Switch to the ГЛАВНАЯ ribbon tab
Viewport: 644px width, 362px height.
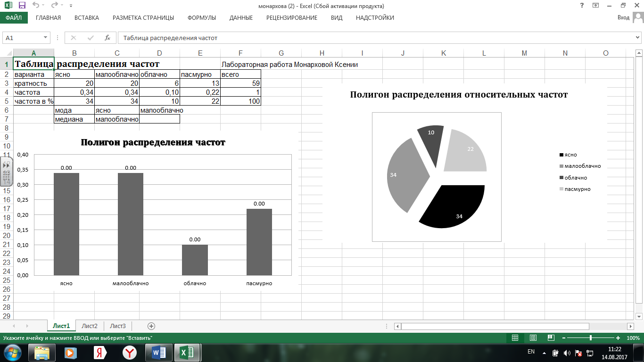48,18
